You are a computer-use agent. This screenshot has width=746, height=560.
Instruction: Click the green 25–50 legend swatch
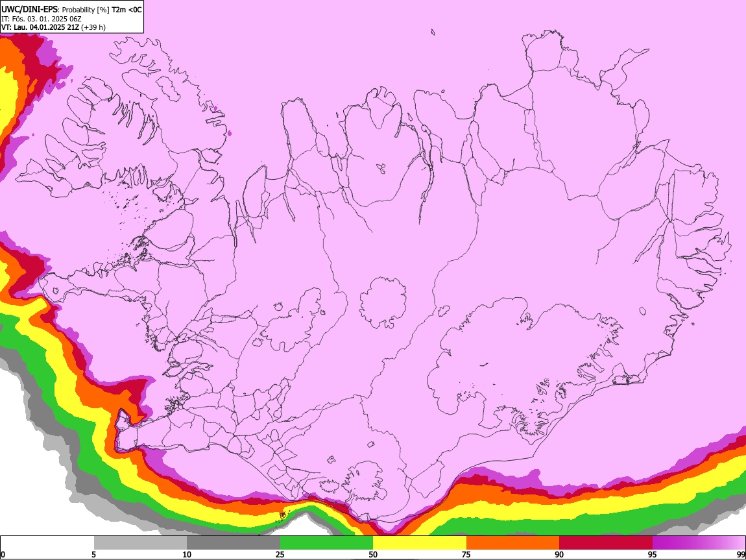326,542
